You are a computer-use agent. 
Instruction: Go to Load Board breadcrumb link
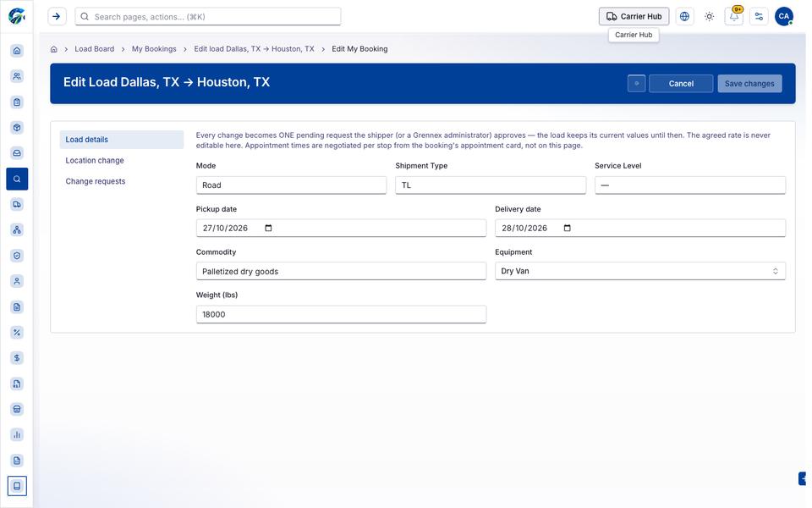(x=94, y=49)
